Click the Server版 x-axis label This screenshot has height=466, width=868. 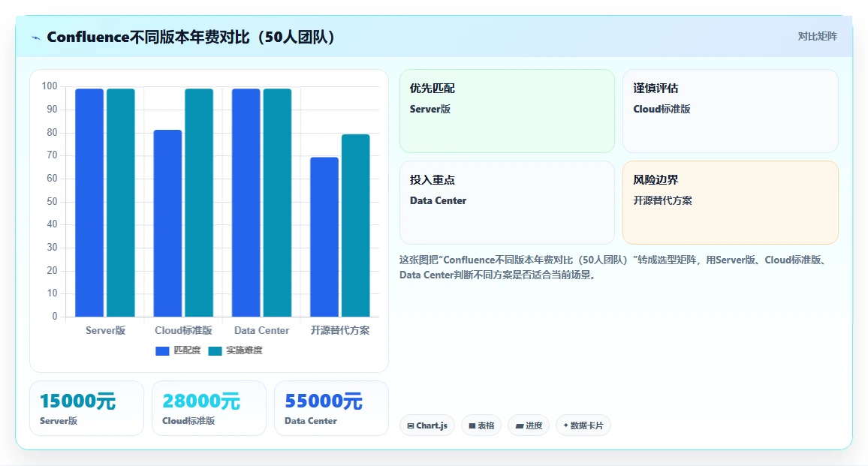[105, 330]
